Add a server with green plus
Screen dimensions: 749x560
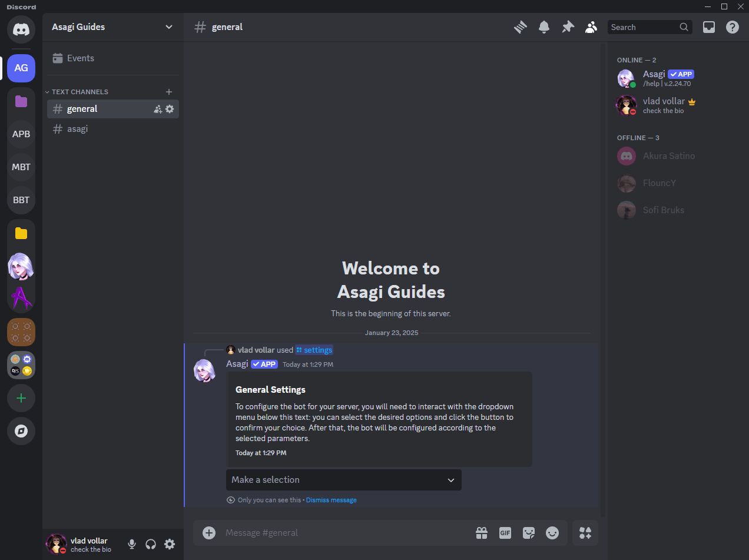click(21, 399)
